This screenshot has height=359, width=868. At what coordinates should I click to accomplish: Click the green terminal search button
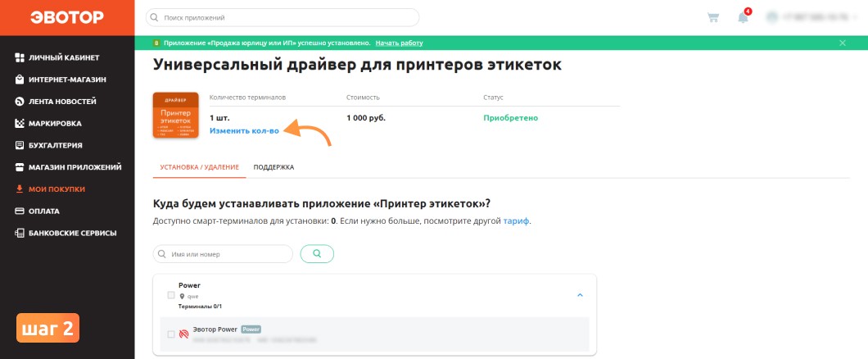point(317,254)
